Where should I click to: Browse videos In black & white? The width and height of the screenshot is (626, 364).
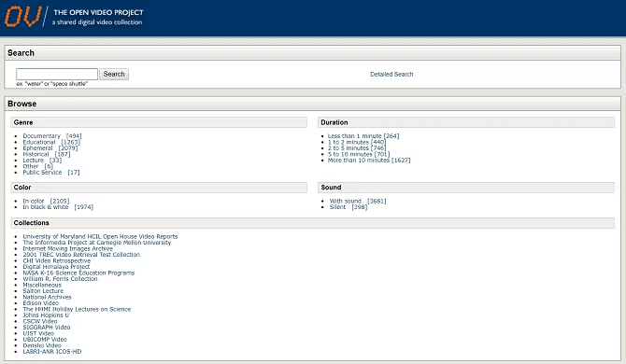pos(46,207)
